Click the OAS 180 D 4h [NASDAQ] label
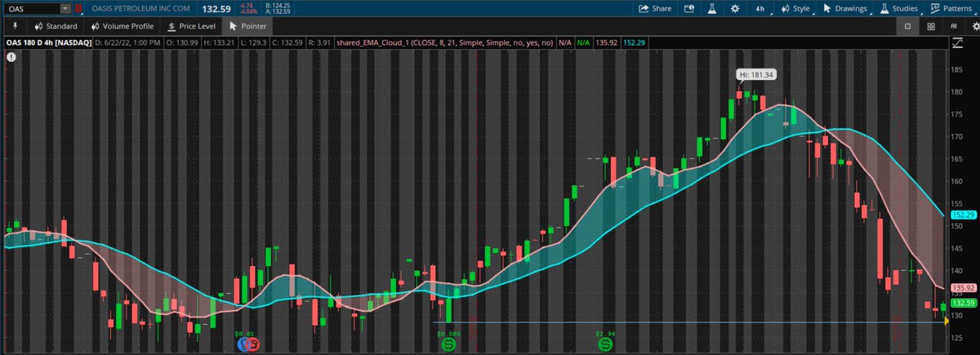Image resolution: width=980 pixels, height=355 pixels. coord(47,41)
